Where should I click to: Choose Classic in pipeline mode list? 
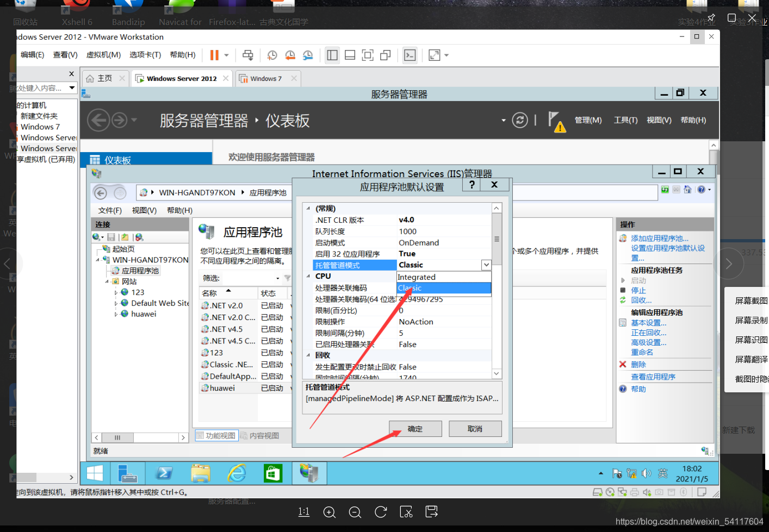(444, 288)
